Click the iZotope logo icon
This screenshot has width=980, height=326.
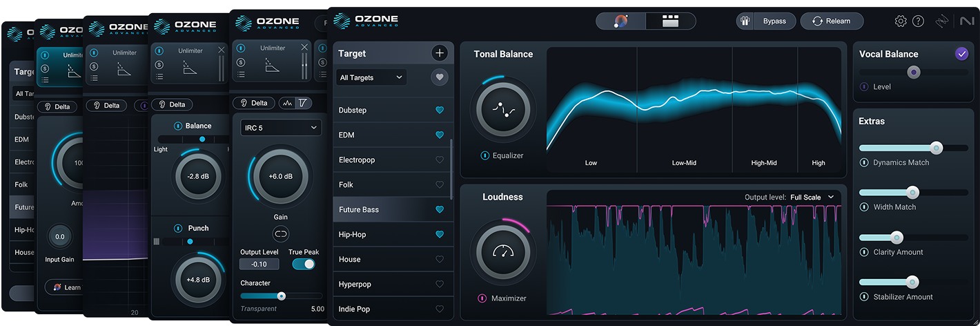click(x=943, y=21)
